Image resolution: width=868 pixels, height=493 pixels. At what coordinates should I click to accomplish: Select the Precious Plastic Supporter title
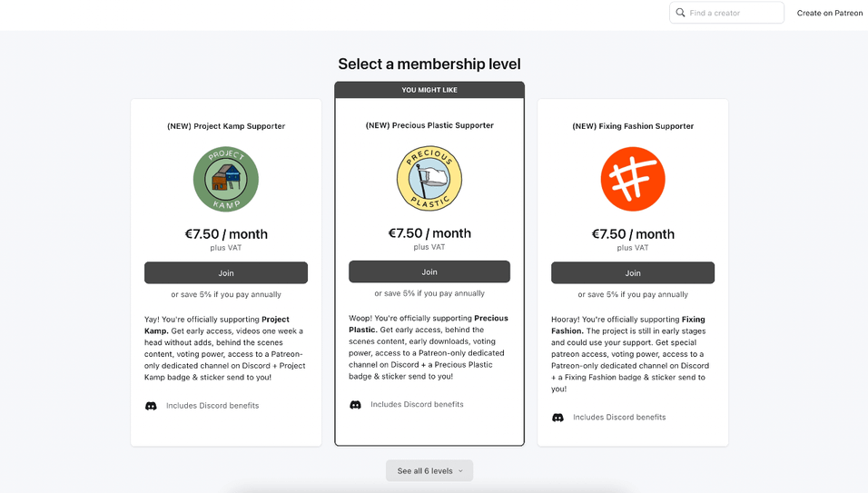tap(429, 125)
